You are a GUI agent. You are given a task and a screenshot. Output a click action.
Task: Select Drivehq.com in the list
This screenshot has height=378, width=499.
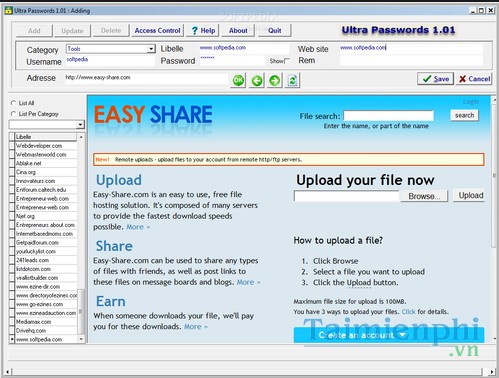pyautogui.click(x=46, y=331)
